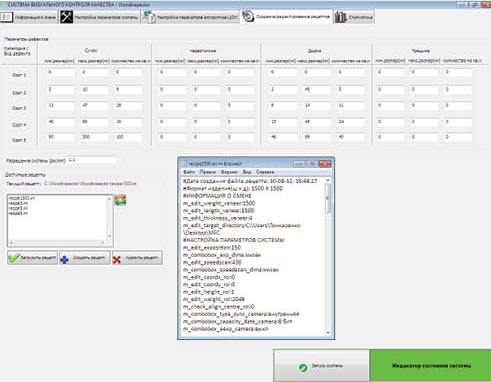Click the red X delete recipe button

[x=137, y=258]
